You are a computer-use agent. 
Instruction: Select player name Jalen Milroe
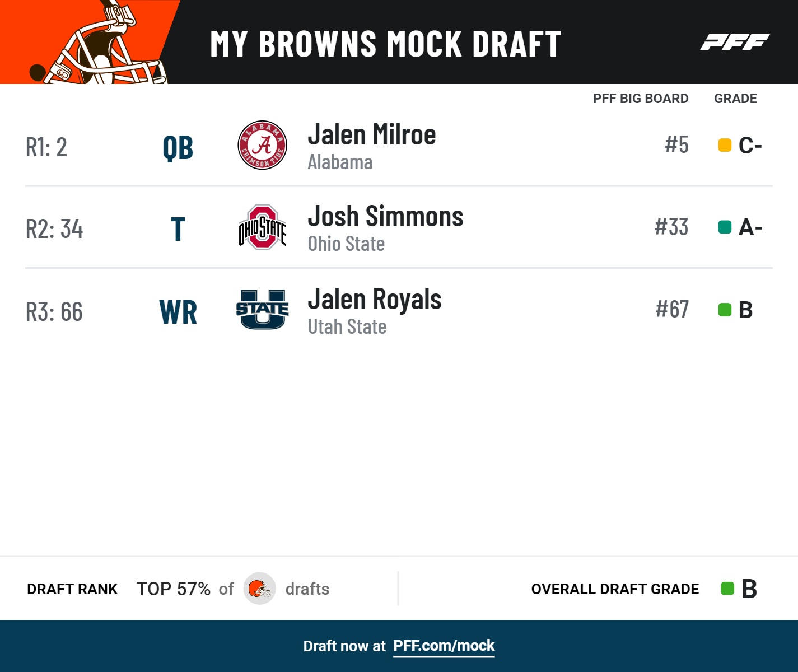(x=371, y=135)
